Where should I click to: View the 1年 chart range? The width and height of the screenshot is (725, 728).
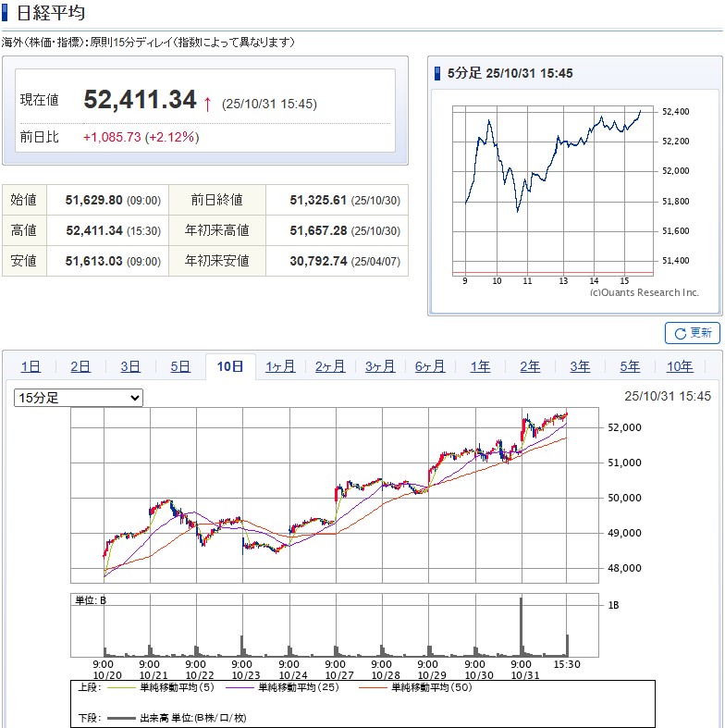[480, 366]
